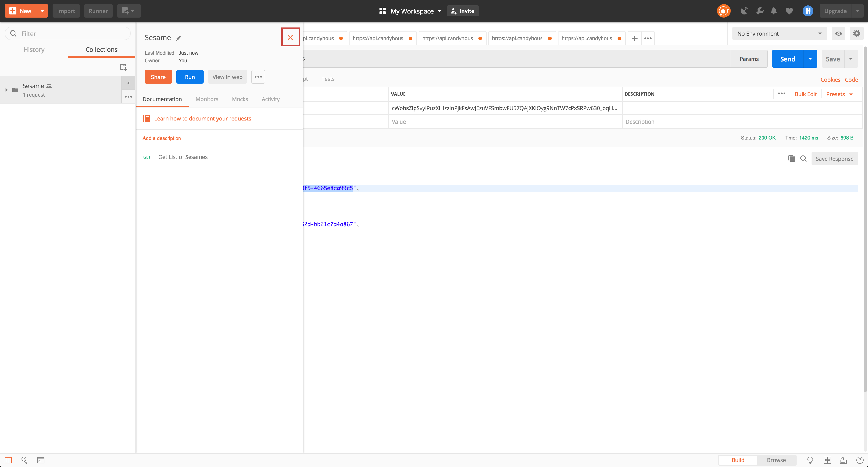
Task: Toggle the sidebar icon in status bar
Action: pos(8,460)
